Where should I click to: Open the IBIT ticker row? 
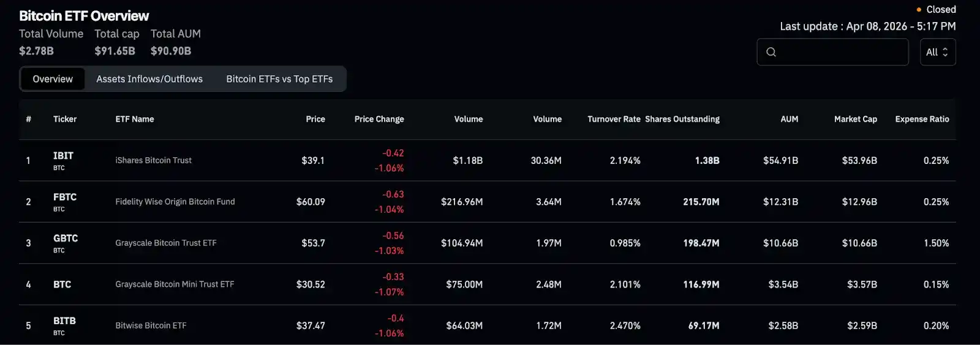click(x=63, y=156)
